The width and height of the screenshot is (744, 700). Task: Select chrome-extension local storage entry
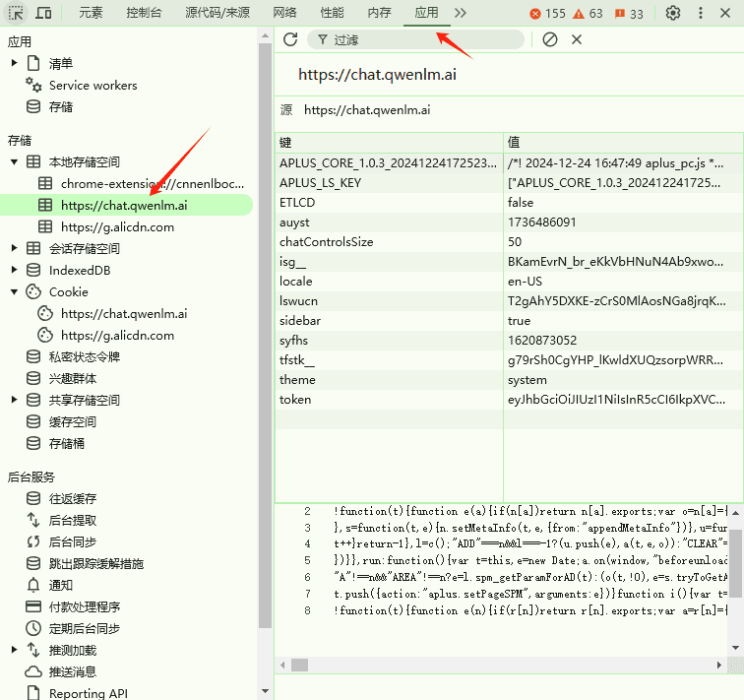[153, 184]
